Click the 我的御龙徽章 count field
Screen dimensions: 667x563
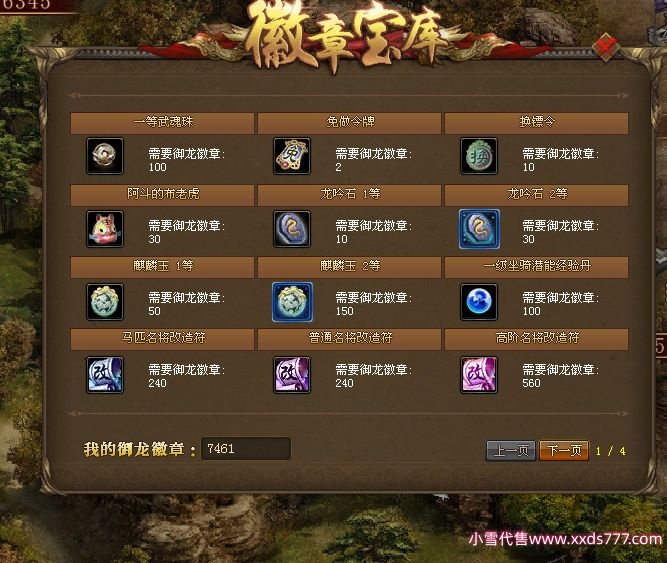tap(246, 449)
